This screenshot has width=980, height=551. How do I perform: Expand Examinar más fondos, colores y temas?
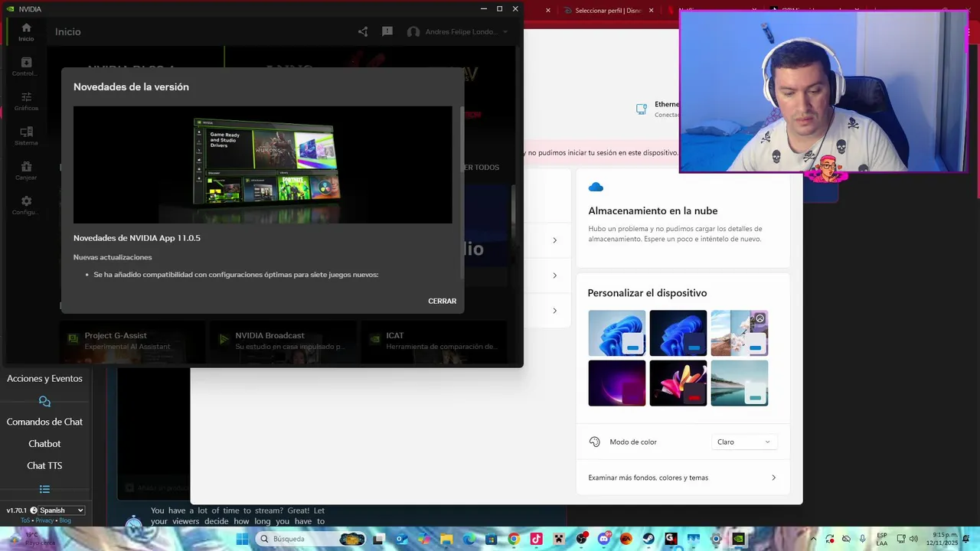[682, 478]
